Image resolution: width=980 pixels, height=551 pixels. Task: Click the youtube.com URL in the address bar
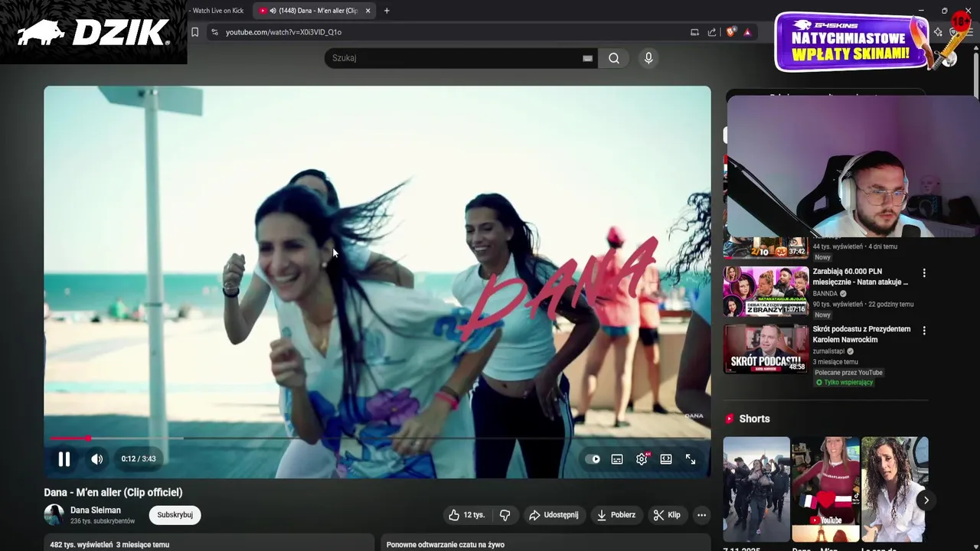click(283, 32)
